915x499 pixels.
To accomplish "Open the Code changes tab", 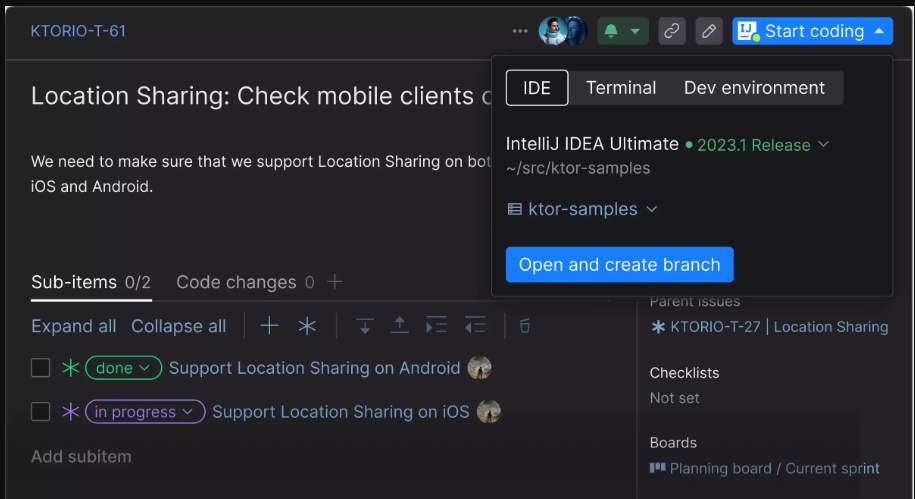I will coord(236,282).
